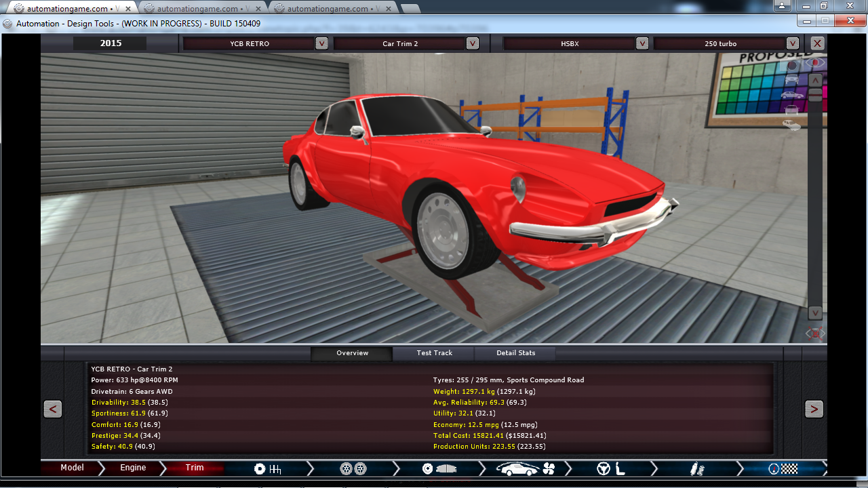This screenshot has height=488, width=868.
Task: Open a new browser tab
Action: 410,9
